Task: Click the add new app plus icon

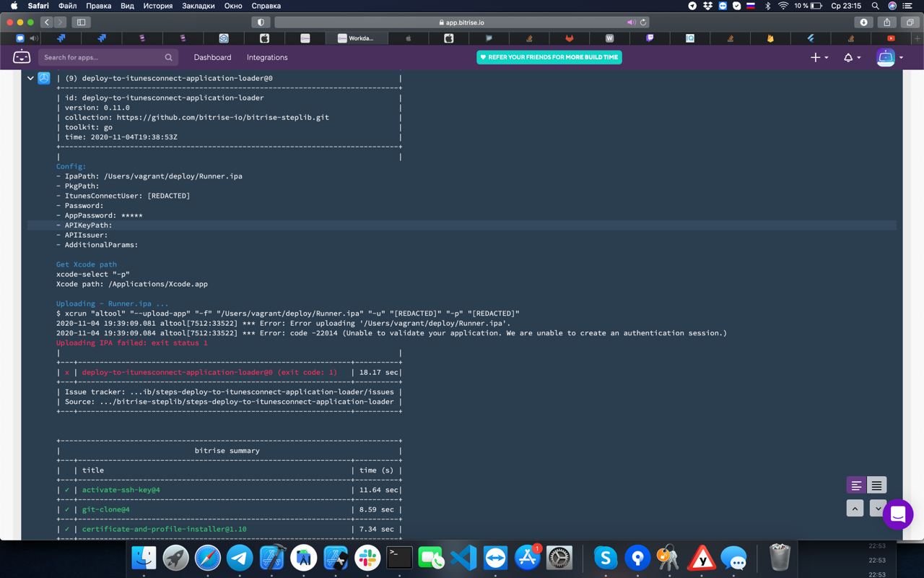Action: pos(816,57)
